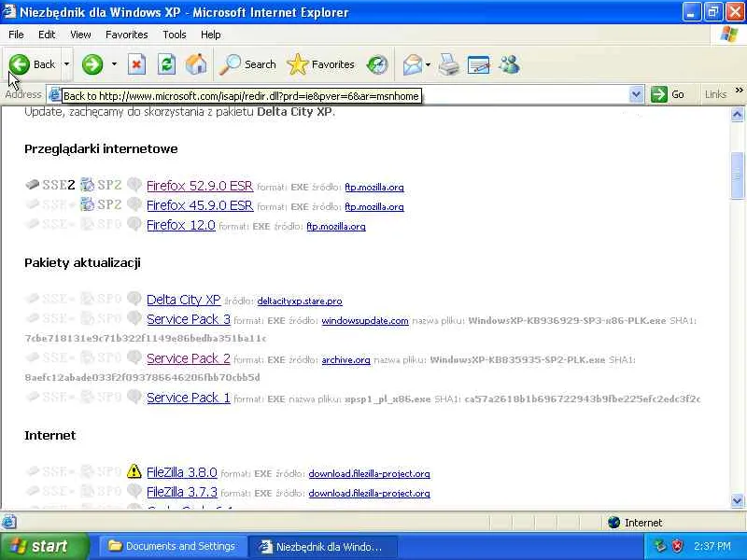The width and height of the screenshot is (747, 560).
Task: Click the Safely Remove Hardware tray icon
Action: point(660,546)
